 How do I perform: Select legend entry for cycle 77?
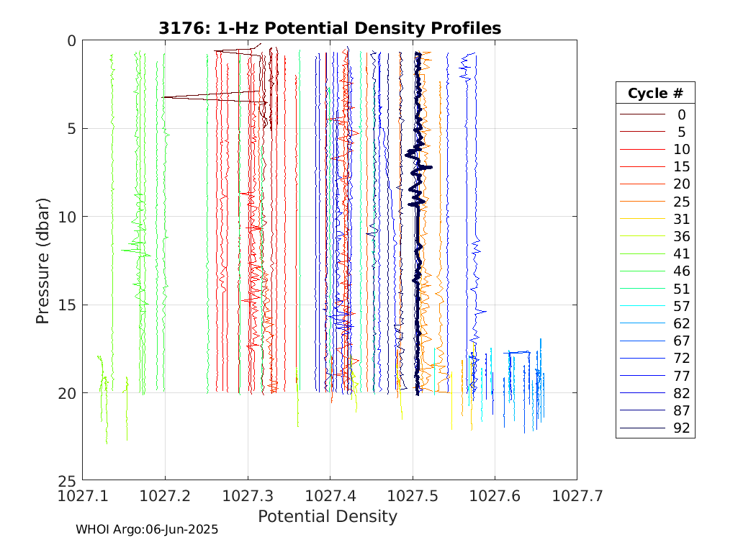pyautogui.click(x=655, y=376)
